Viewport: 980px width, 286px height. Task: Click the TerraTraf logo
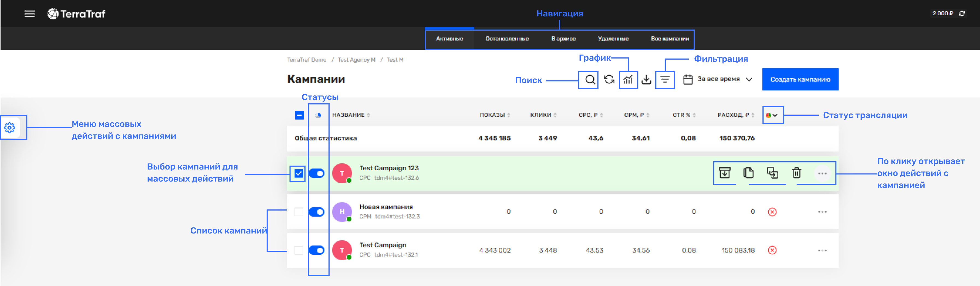(x=76, y=14)
